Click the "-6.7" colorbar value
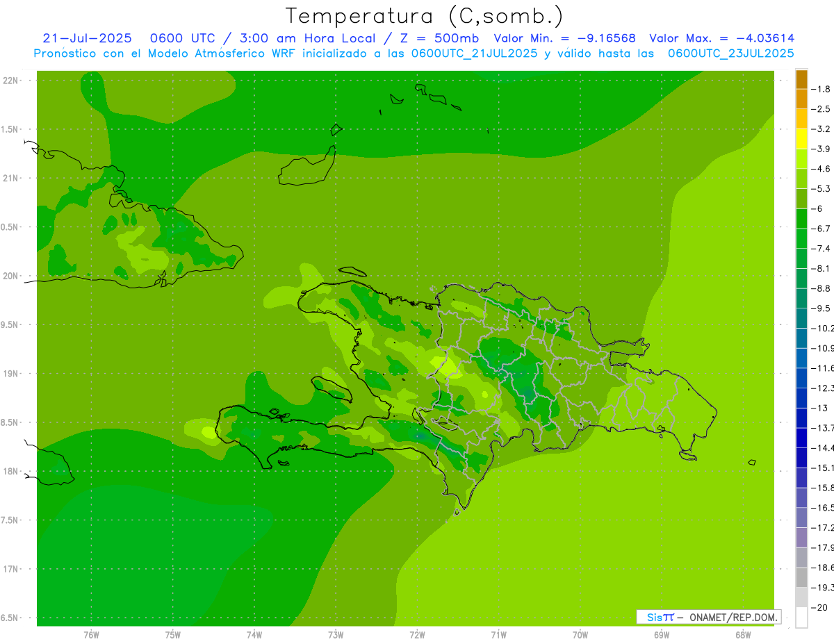This screenshot has width=834, height=644. click(x=820, y=229)
